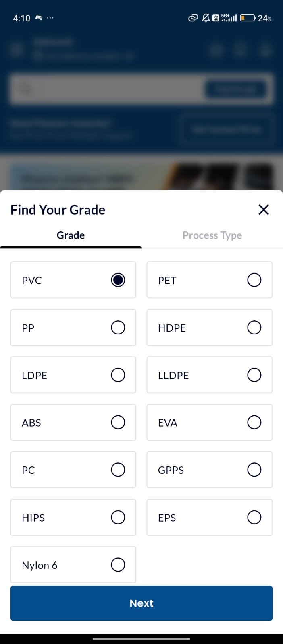The height and width of the screenshot is (644, 283).
Task: Close the Find Your Grade sheet
Action: tap(263, 210)
